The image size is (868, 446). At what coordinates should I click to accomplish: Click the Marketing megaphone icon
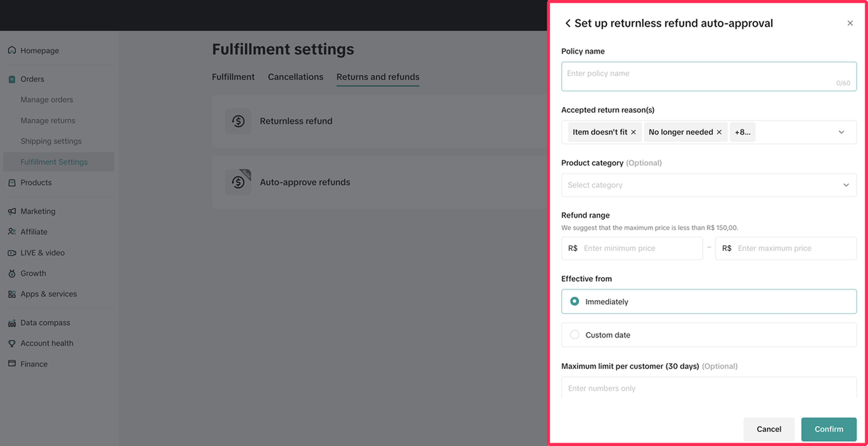(x=12, y=211)
